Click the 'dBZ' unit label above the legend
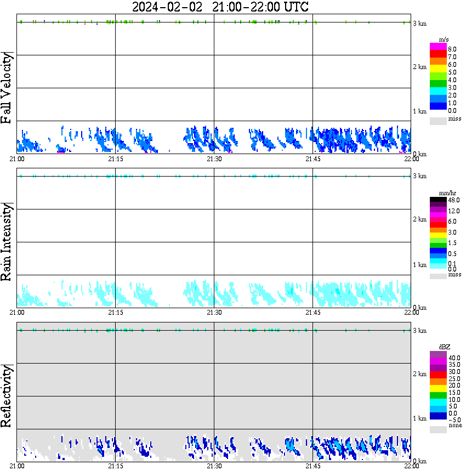The height and width of the screenshot is (476, 466). [x=445, y=347]
